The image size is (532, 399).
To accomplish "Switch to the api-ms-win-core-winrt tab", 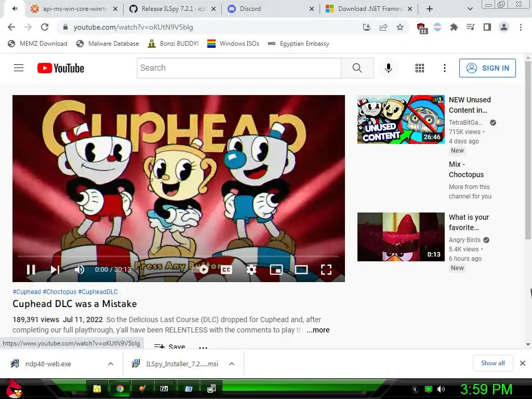I will pyautogui.click(x=74, y=9).
